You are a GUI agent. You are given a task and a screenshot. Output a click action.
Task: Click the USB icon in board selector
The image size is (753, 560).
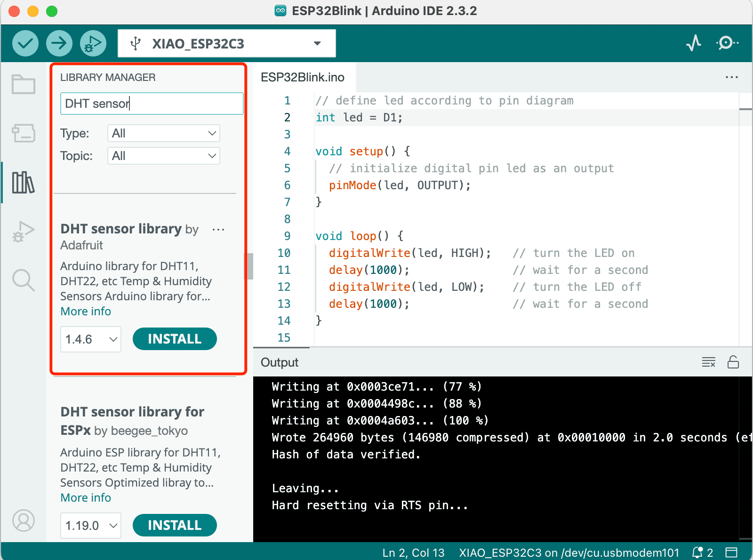pyautogui.click(x=136, y=43)
